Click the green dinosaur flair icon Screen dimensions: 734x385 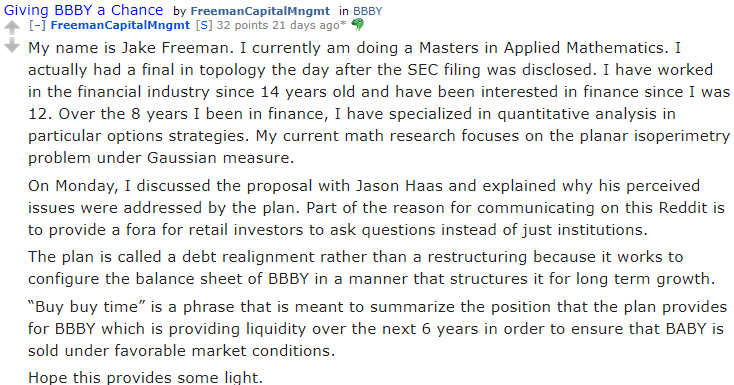358,24
